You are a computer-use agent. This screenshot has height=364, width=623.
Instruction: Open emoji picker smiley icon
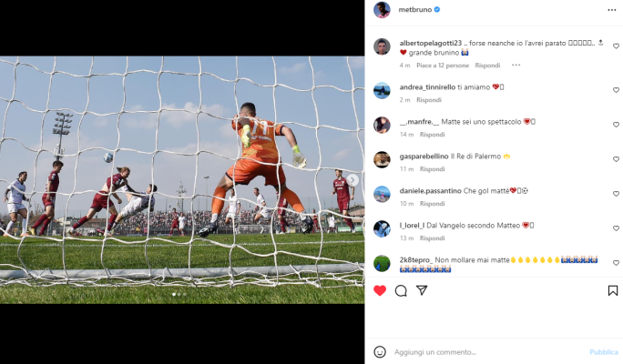click(x=380, y=351)
